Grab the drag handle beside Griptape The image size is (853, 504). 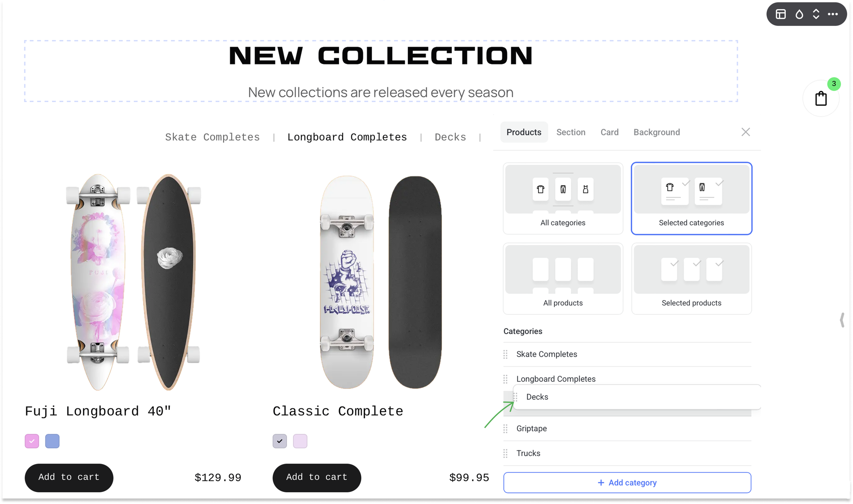pos(506,429)
